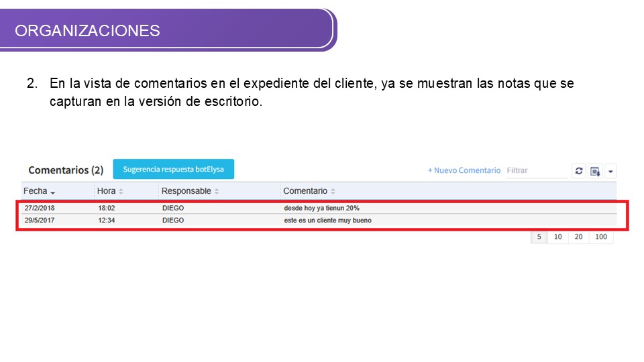
Task: Click DIEGO in the 27/2/2018 row
Action: [x=173, y=208]
